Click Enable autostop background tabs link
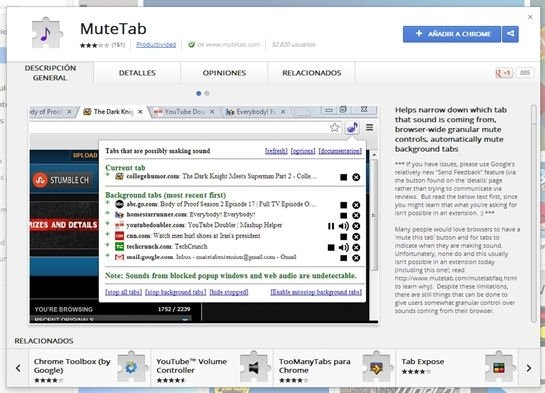 (316, 292)
